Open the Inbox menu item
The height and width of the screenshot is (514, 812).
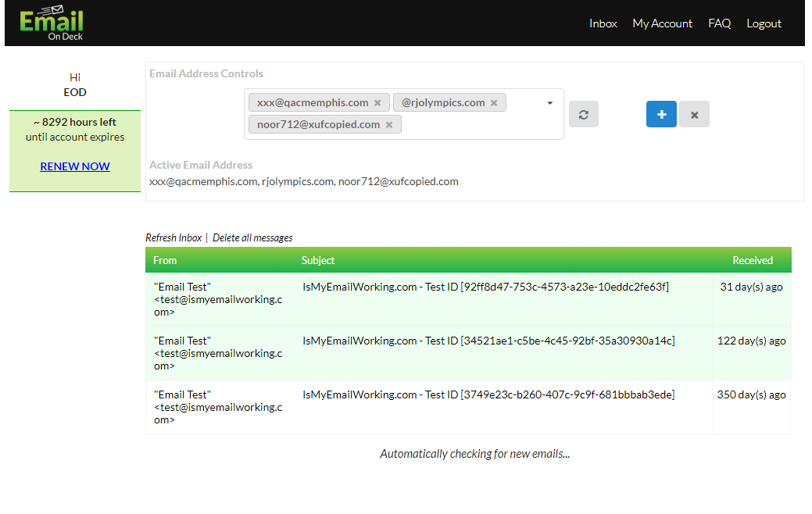coord(603,23)
